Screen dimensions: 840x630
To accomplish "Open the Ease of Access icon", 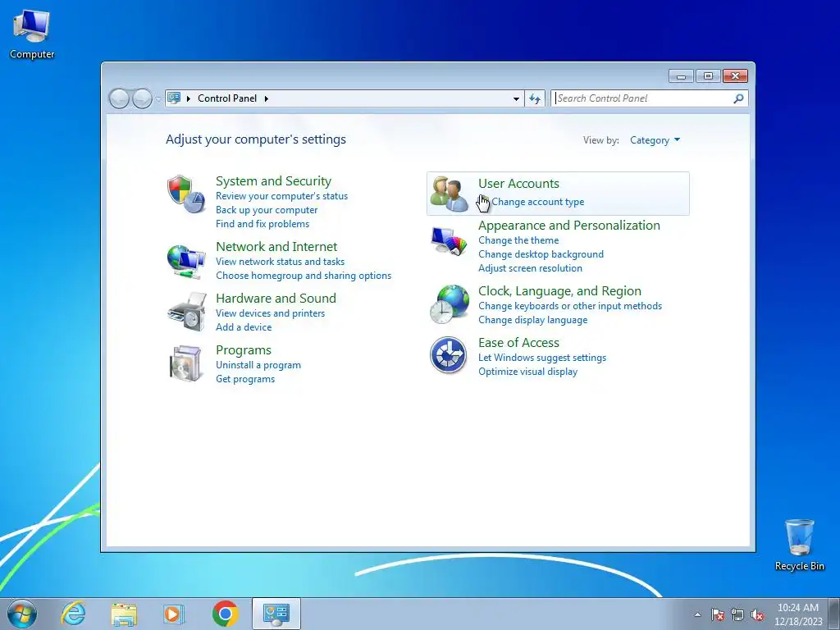I will point(449,355).
